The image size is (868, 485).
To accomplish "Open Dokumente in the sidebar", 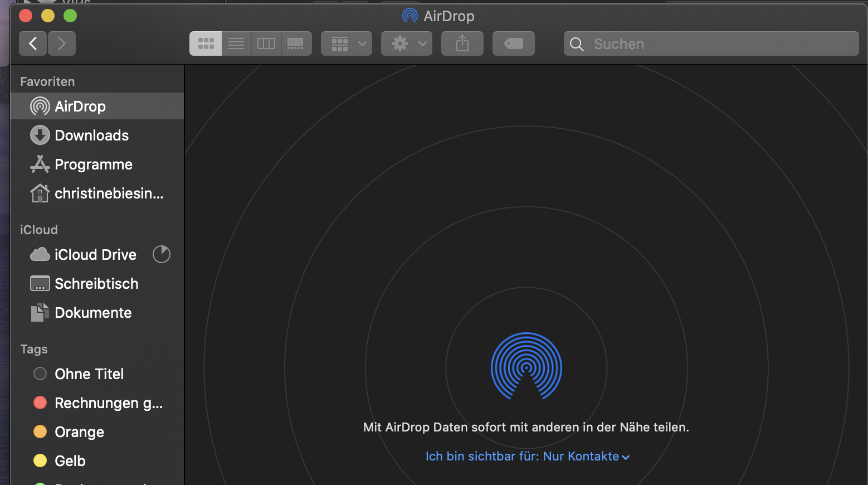I will click(x=93, y=313).
